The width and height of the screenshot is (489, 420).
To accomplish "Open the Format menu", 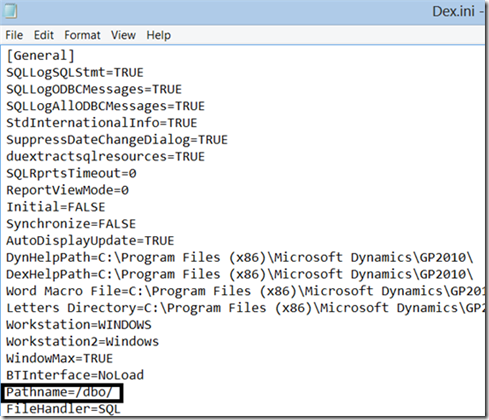I will [x=82, y=35].
